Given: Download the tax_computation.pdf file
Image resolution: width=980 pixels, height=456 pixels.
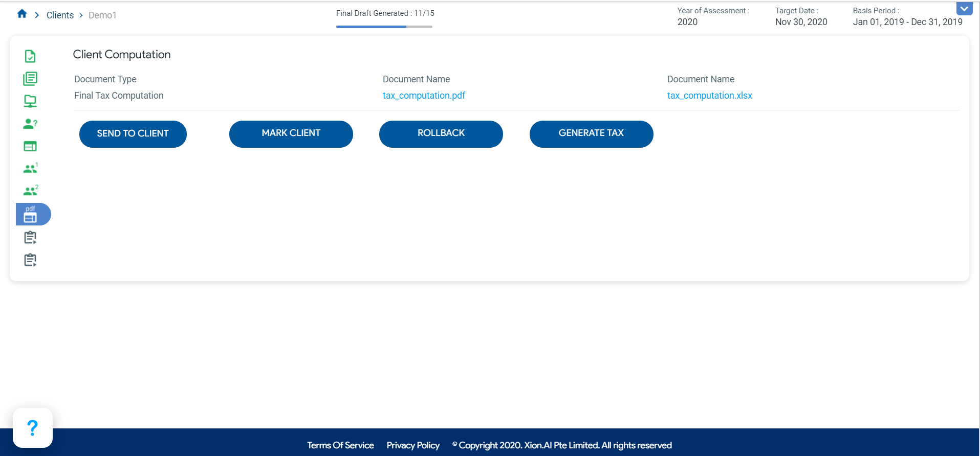Looking at the screenshot, I should [424, 96].
